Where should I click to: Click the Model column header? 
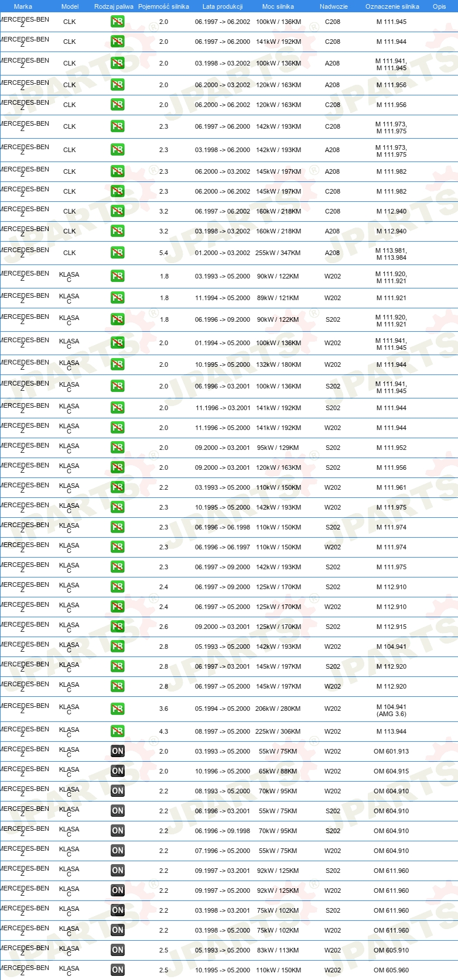pos(70,6)
